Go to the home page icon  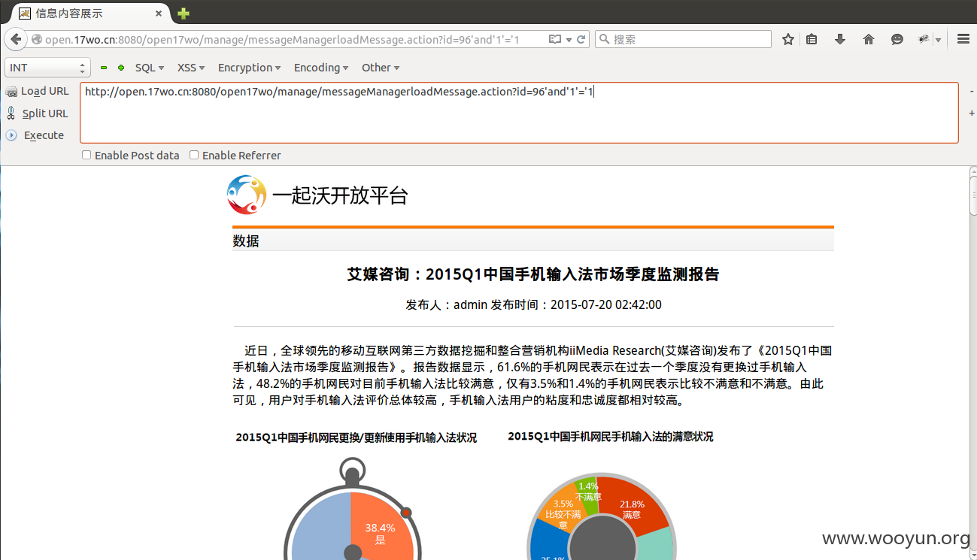pos(869,39)
